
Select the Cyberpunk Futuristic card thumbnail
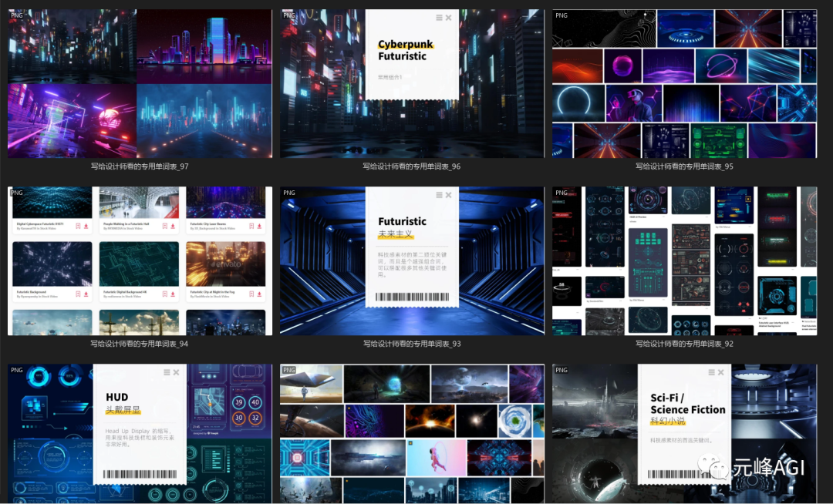coord(412,83)
